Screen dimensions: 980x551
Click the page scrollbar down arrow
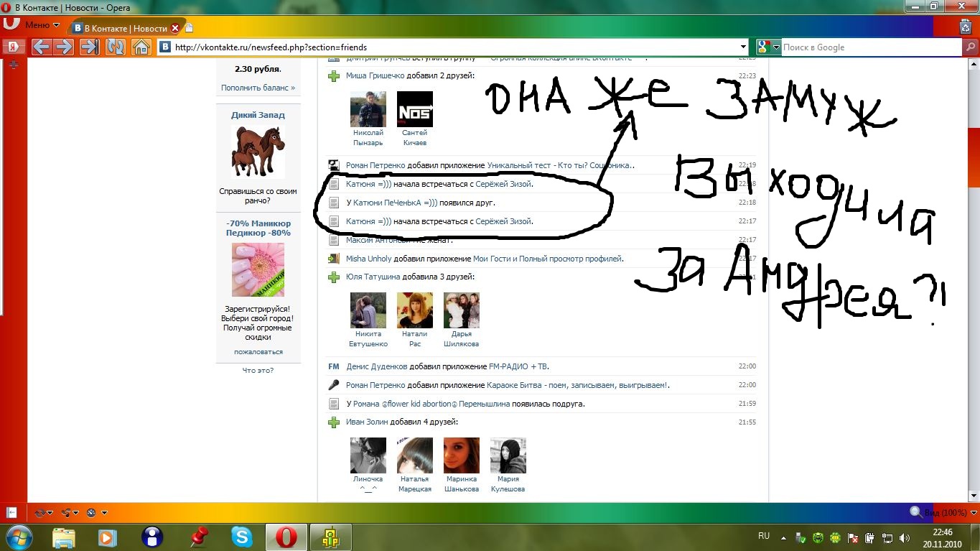tap(974, 496)
